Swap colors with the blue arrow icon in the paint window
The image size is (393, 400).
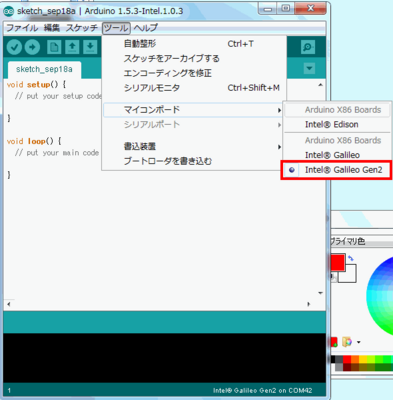(350, 258)
